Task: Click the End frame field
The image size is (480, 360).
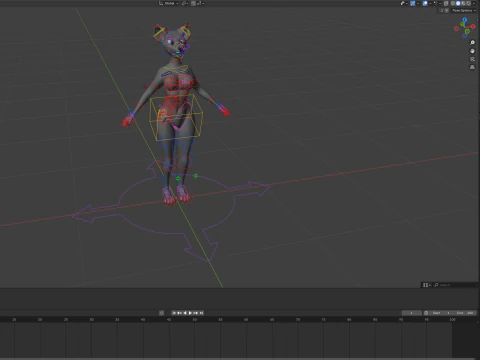Action: click(x=465, y=313)
